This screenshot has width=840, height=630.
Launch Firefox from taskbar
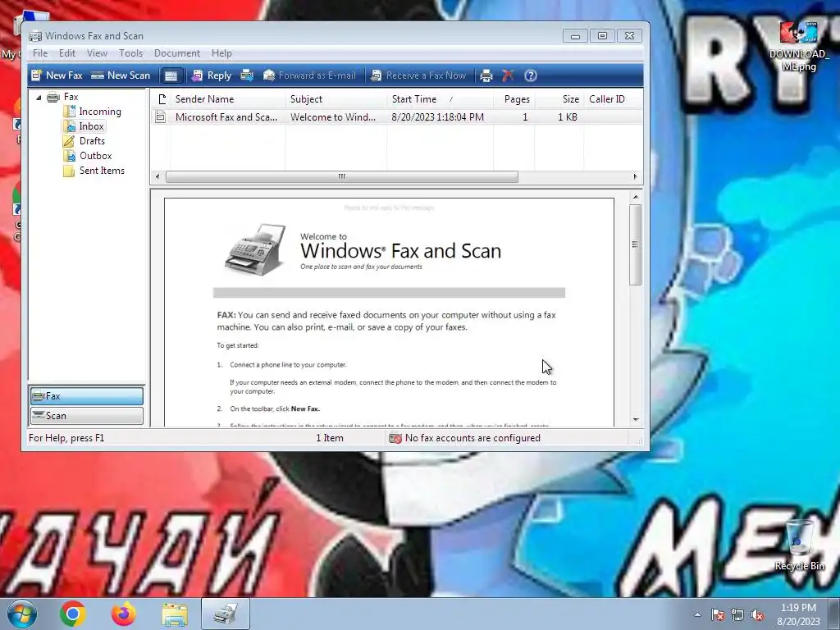123,614
